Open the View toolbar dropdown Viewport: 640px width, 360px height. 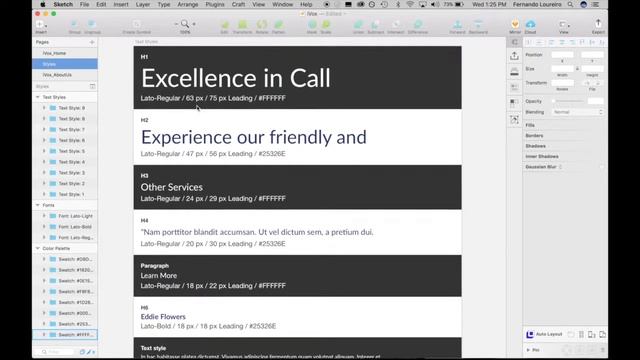564,24
